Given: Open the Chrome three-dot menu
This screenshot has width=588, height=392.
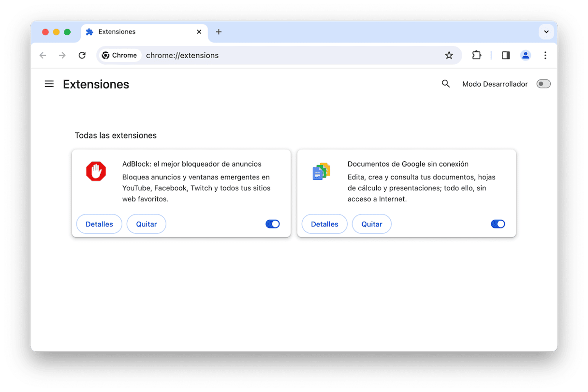Looking at the screenshot, I should (x=545, y=55).
